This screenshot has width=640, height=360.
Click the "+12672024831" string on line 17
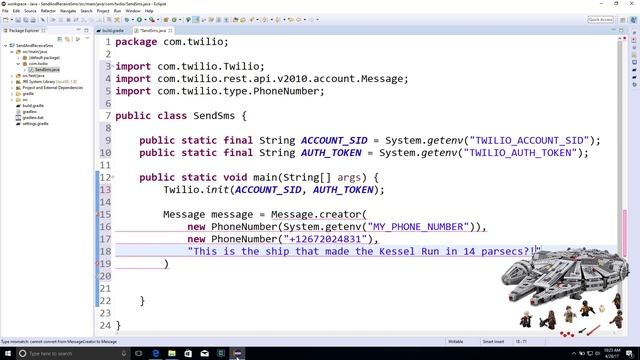click(x=325, y=239)
